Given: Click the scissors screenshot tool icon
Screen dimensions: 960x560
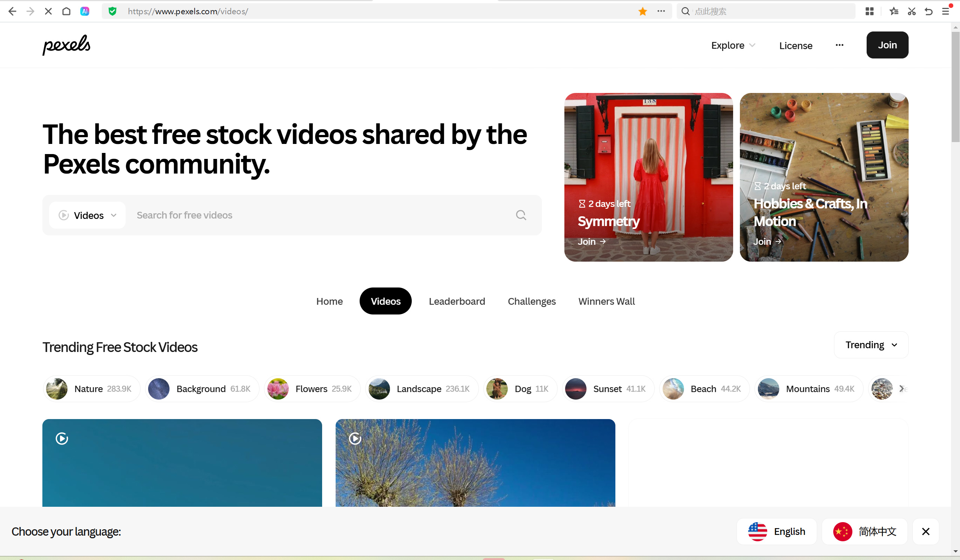Looking at the screenshot, I should pos(911,11).
